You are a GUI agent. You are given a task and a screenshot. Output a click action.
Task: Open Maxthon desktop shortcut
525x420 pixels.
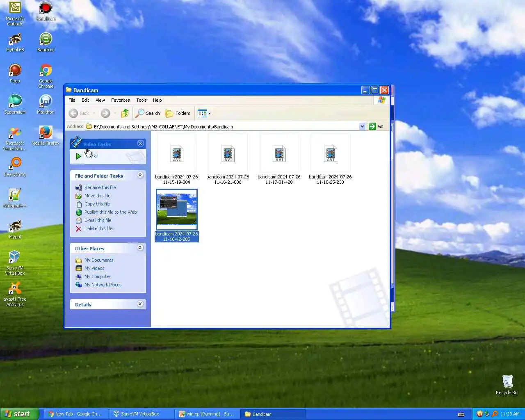46,105
